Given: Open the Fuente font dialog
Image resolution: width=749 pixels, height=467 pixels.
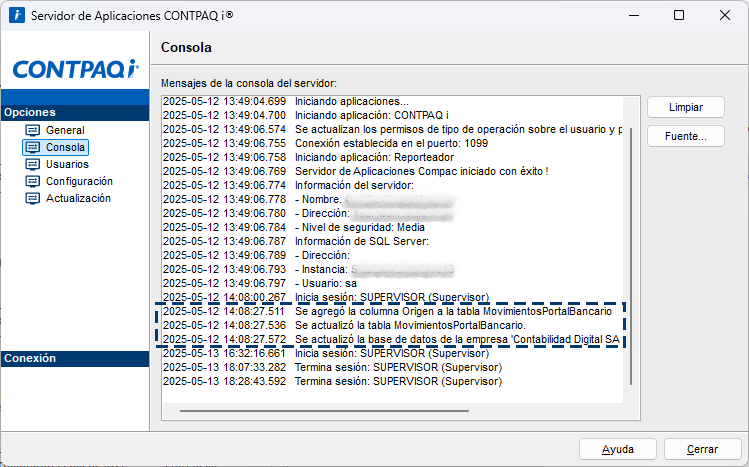Looking at the screenshot, I should (685, 136).
